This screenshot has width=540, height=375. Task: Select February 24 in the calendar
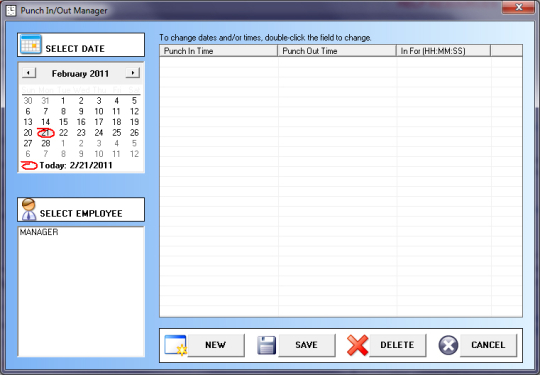tap(99, 133)
